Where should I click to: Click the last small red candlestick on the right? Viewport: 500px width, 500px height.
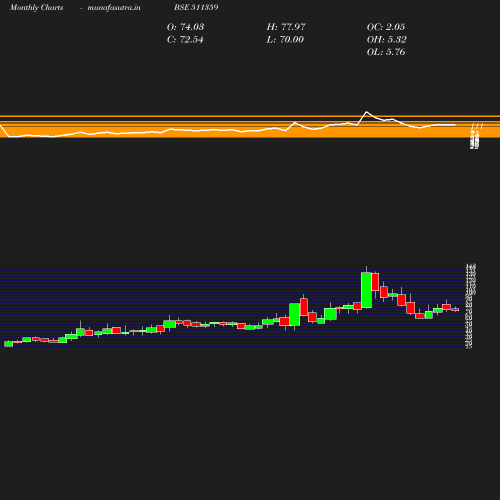[455, 310]
